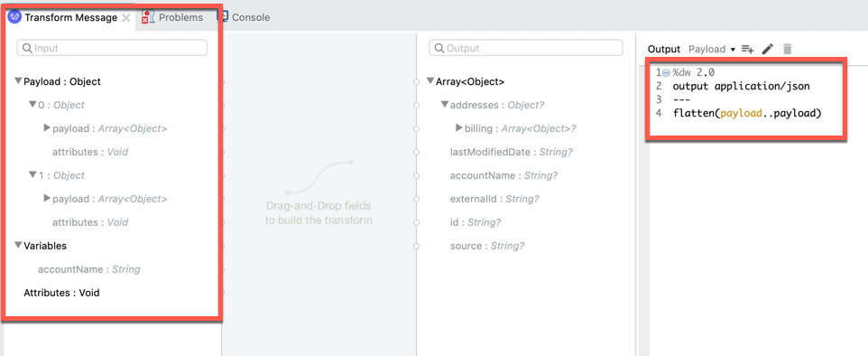Viewport: 868px width, 356px height.
Task: Collapse the Array<Object> output node
Action: pyautogui.click(x=430, y=81)
